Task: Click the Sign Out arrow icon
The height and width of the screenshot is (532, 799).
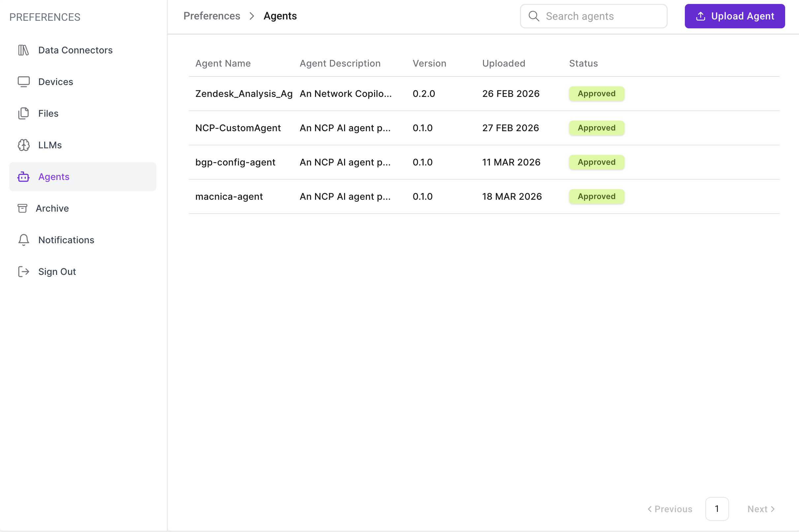Action: (x=23, y=272)
